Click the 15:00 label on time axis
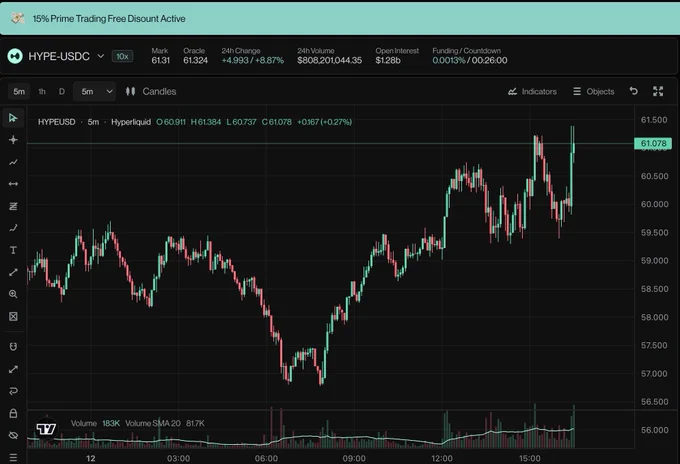 [x=530, y=458]
